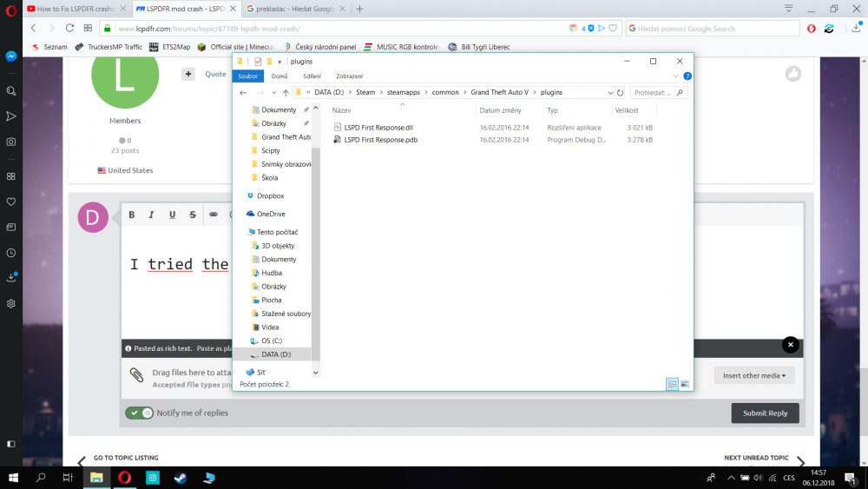Open Task View on taskbar
The image size is (868, 489).
point(68,478)
